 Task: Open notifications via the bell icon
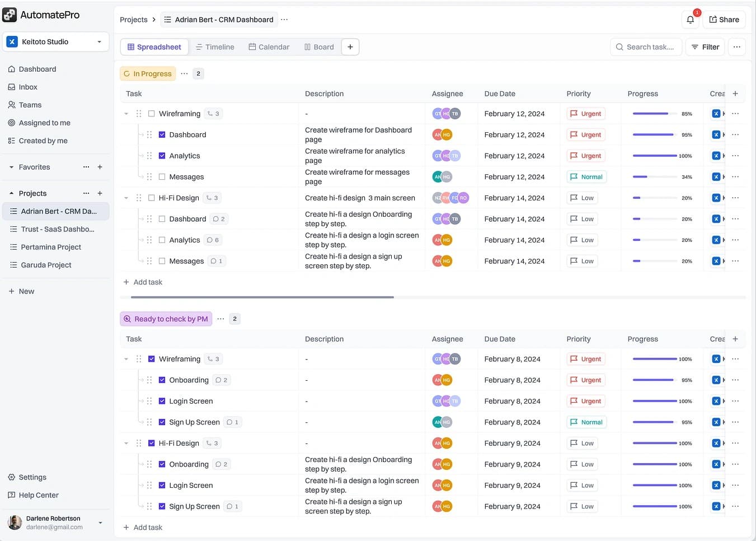point(690,19)
